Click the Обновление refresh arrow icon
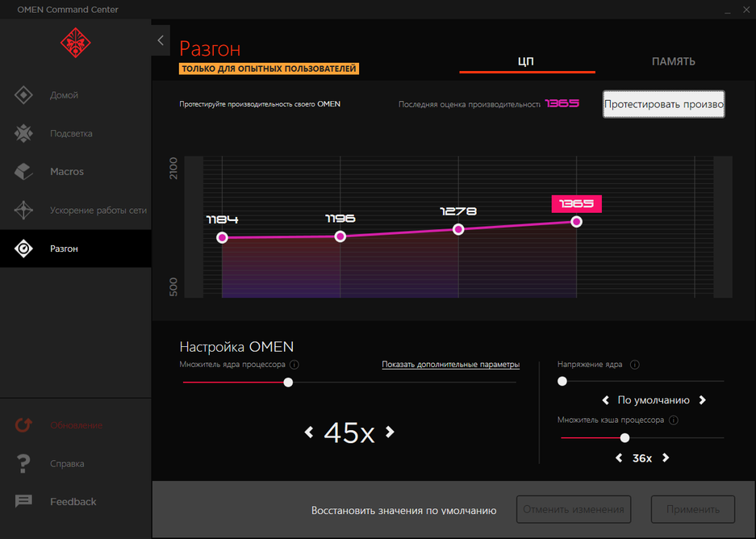Image resolution: width=756 pixels, height=539 pixels. tap(23, 424)
